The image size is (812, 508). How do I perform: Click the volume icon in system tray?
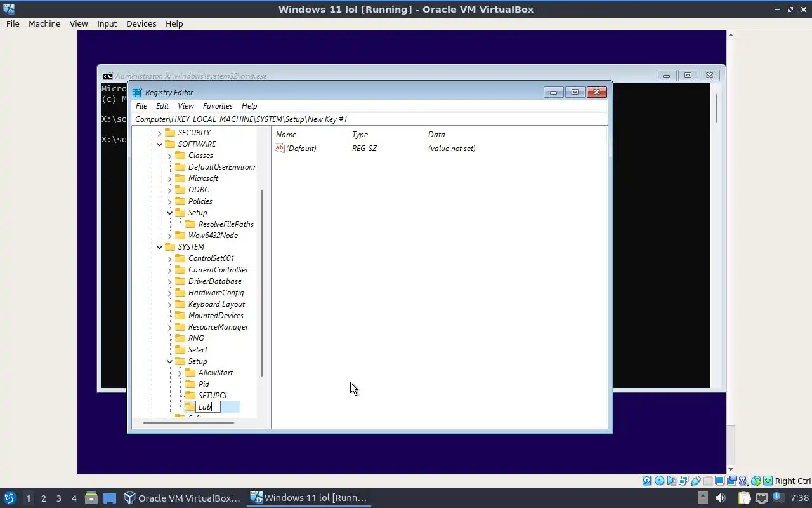(721, 498)
